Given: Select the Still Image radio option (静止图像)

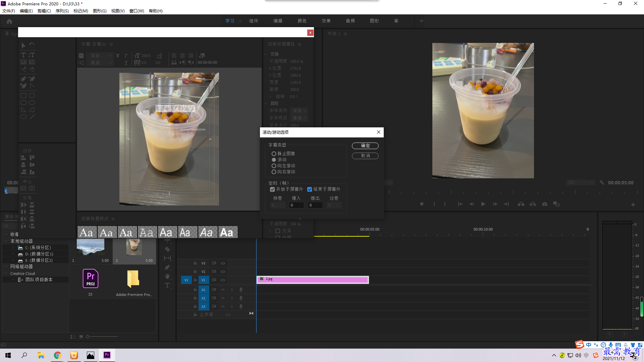Looking at the screenshot, I should click(274, 154).
